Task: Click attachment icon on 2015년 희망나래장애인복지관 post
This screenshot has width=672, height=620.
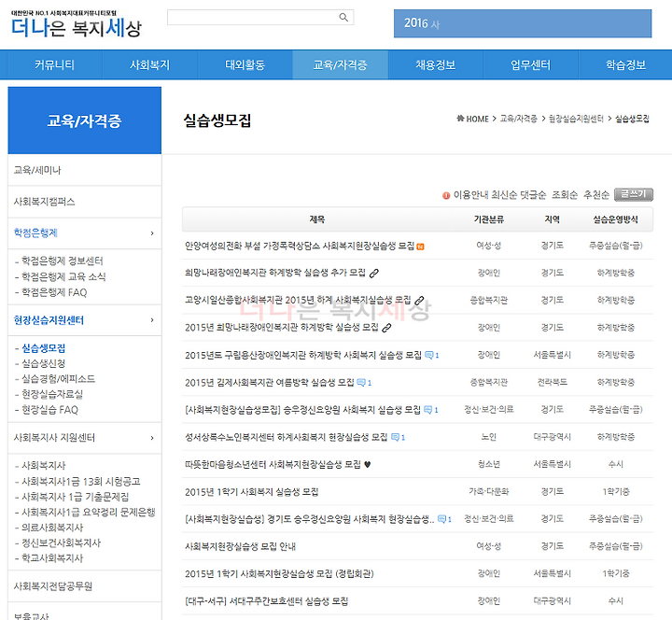Action: (386, 328)
